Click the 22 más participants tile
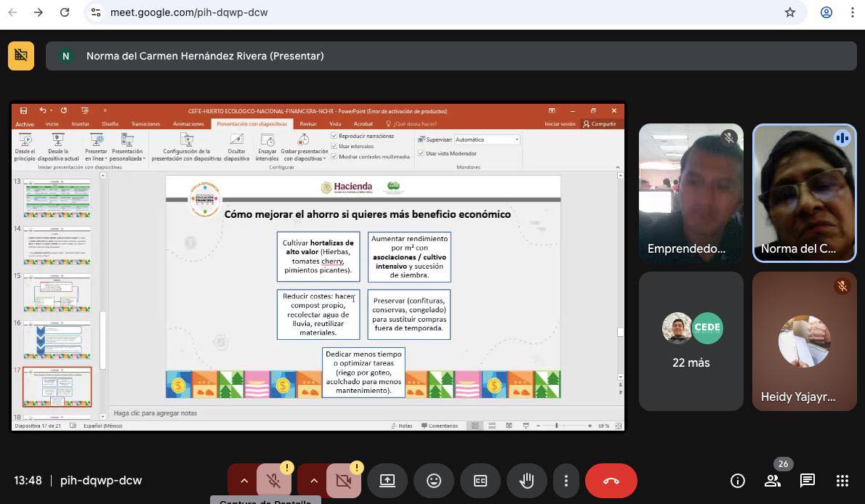Image resolution: width=865 pixels, height=504 pixels. pos(691,341)
